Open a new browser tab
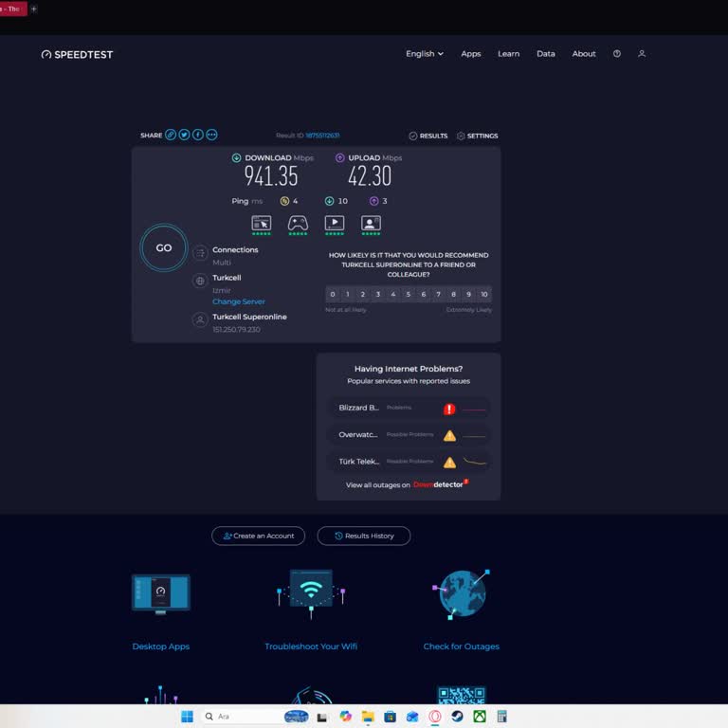728x728 pixels. [x=33, y=9]
